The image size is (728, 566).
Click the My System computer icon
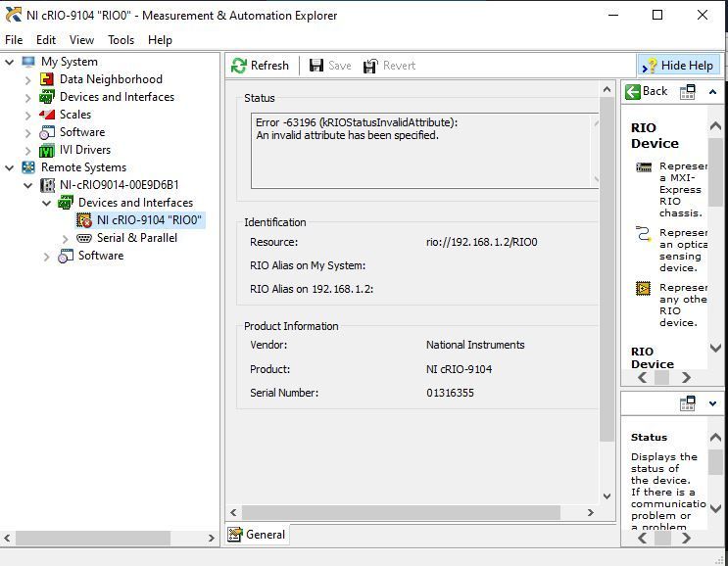tap(28, 62)
